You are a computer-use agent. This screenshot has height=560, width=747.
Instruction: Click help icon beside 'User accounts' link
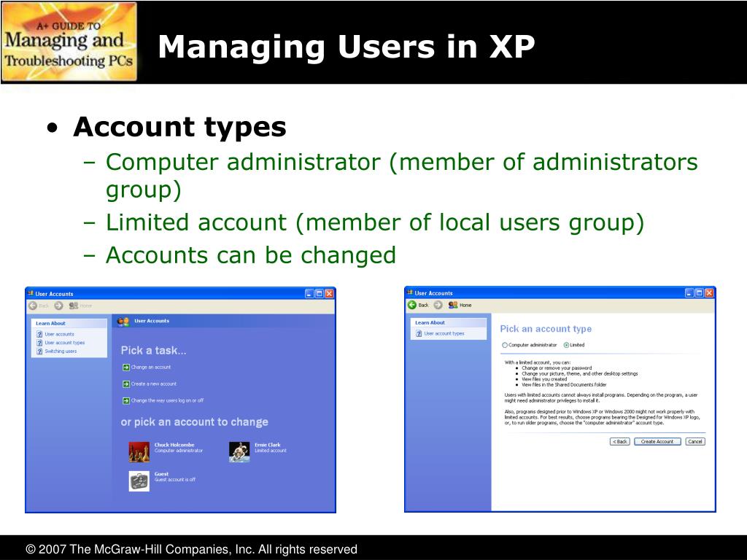pyautogui.click(x=39, y=334)
